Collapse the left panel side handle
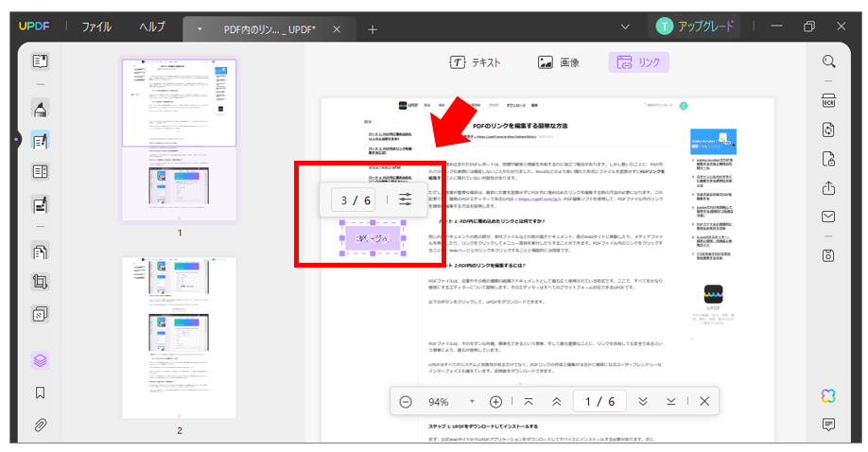The width and height of the screenshot is (868, 452). point(17,140)
